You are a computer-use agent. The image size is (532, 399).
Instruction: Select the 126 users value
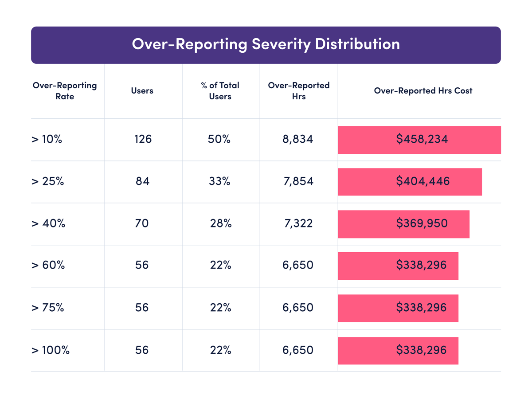click(143, 139)
